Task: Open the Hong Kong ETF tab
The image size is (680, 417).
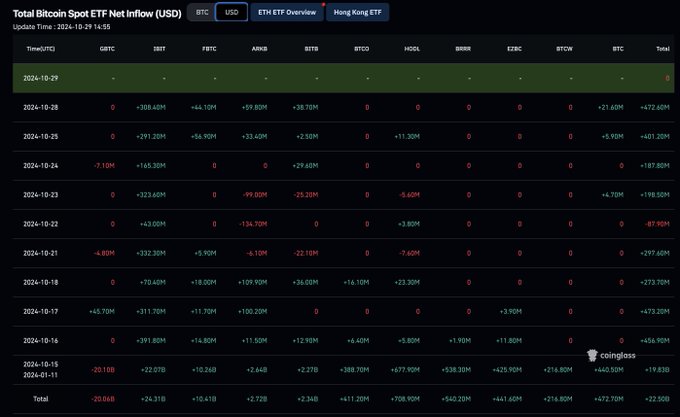Action: tap(357, 12)
